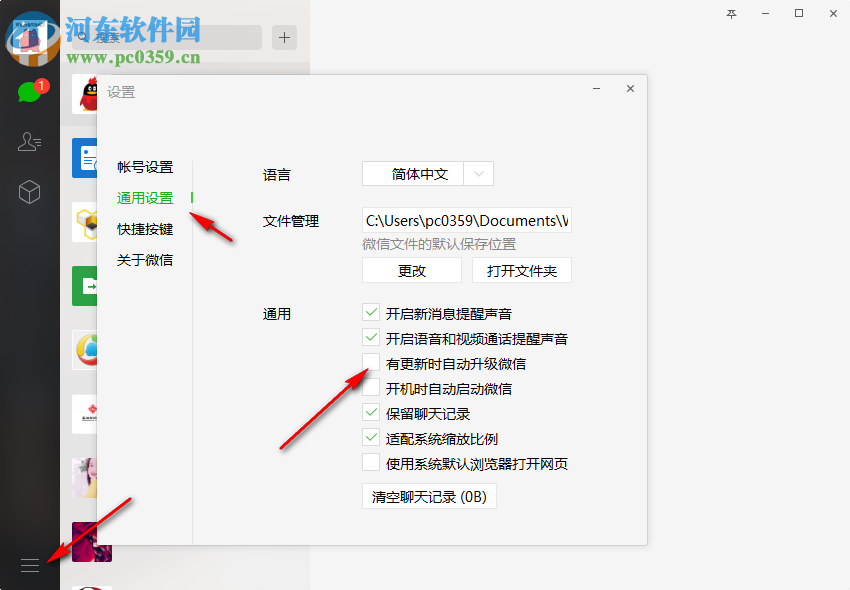Screen dimensions: 850x590
Task: Open the Mini Programs box icon
Action: (x=30, y=190)
